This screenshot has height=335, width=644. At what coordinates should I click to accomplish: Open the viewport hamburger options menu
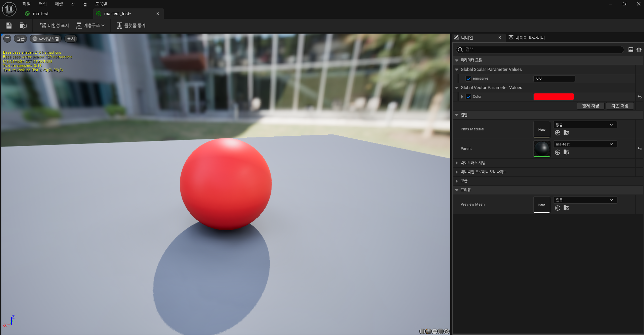click(x=7, y=39)
